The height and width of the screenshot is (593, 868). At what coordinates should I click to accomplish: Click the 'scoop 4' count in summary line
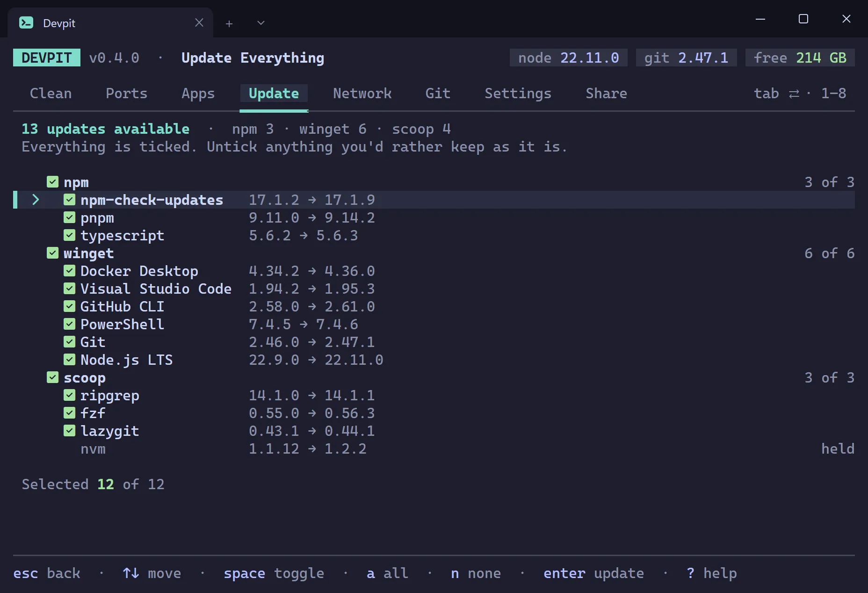(x=421, y=129)
